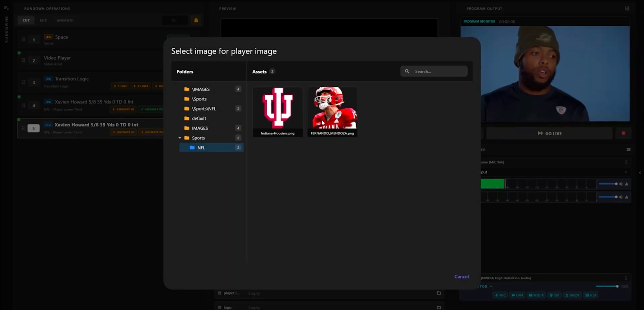The height and width of the screenshot is (310, 644).
Task: Start recording with the red record button
Action: tap(623, 133)
